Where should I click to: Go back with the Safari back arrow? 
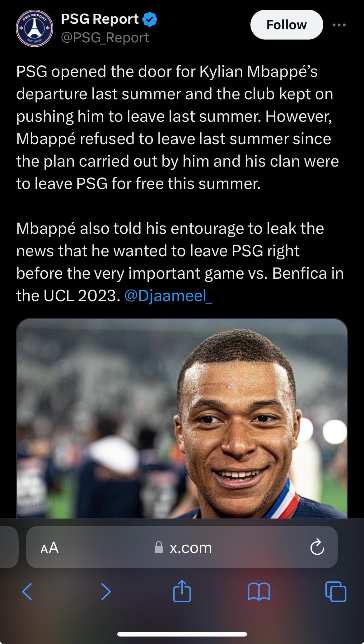click(x=27, y=591)
